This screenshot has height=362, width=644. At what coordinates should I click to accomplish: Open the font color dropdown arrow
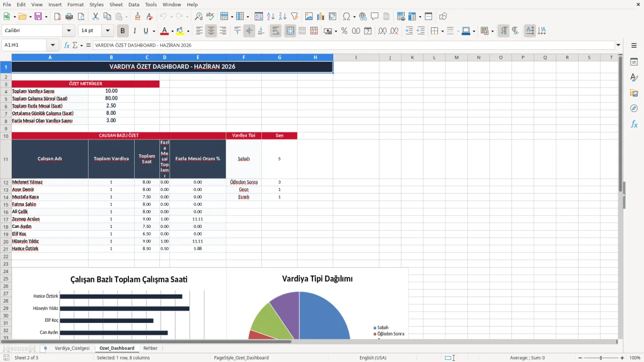pyautogui.click(x=172, y=31)
